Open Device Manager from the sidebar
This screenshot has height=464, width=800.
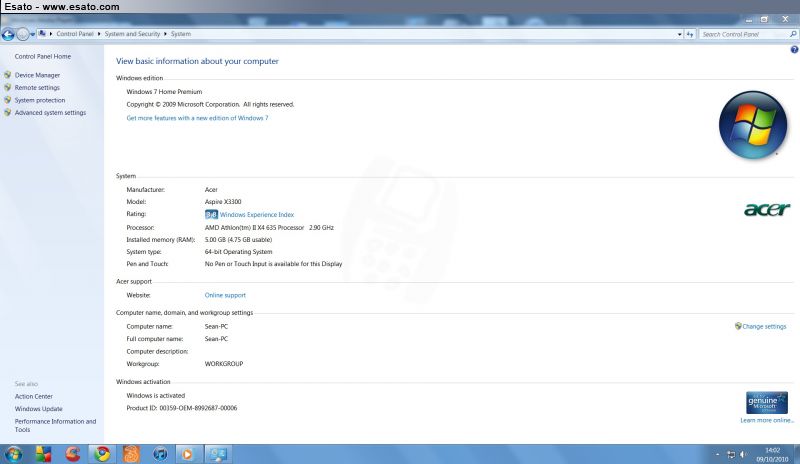pyautogui.click(x=37, y=75)
